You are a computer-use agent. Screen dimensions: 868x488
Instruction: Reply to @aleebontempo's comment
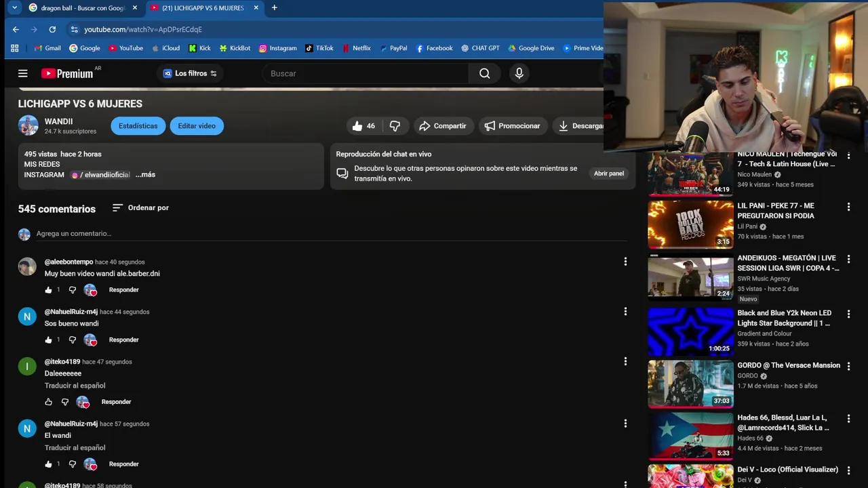coord(124,290)
